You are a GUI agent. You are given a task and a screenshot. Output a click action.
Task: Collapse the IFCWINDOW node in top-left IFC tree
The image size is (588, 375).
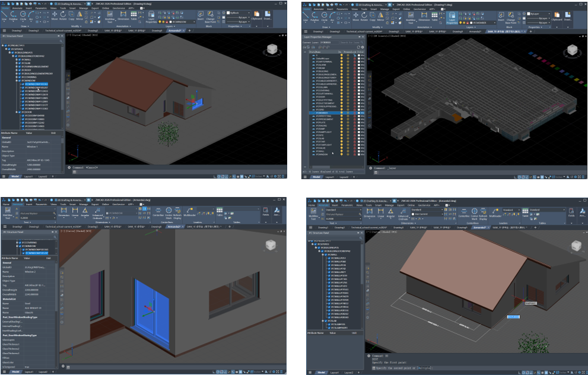(15, 81)
